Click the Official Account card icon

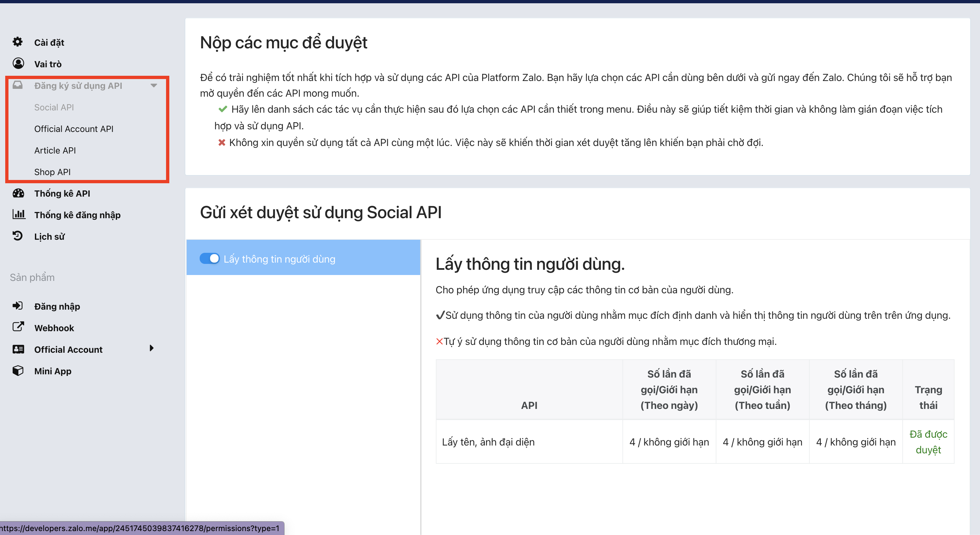coord(18,349)
